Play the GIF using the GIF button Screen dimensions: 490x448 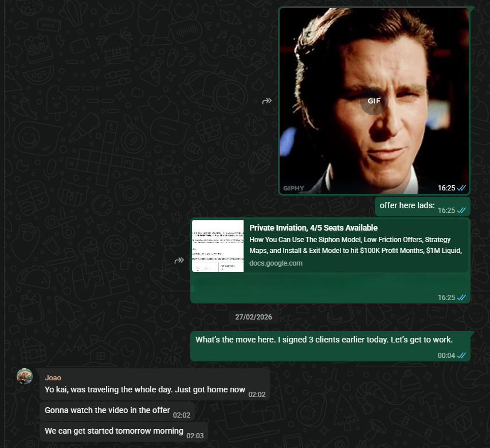point(374,100)
